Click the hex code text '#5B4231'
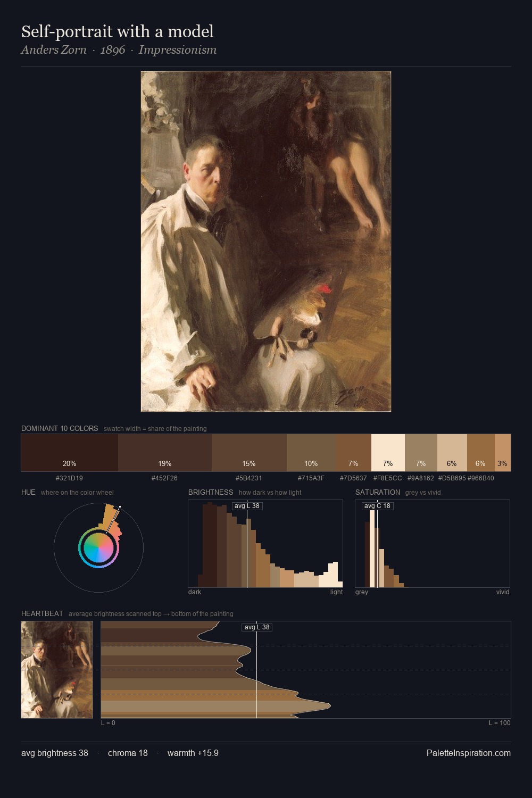The image size is (532, 798). pos(248,478)
